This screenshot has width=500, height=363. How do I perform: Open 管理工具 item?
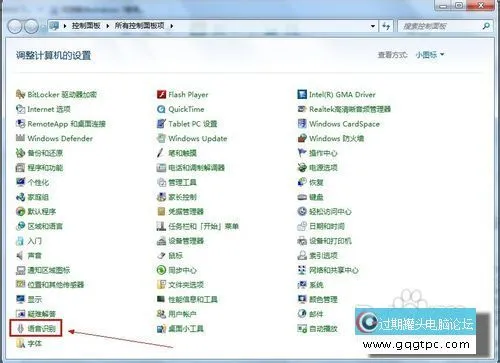(x=176, y=182)
